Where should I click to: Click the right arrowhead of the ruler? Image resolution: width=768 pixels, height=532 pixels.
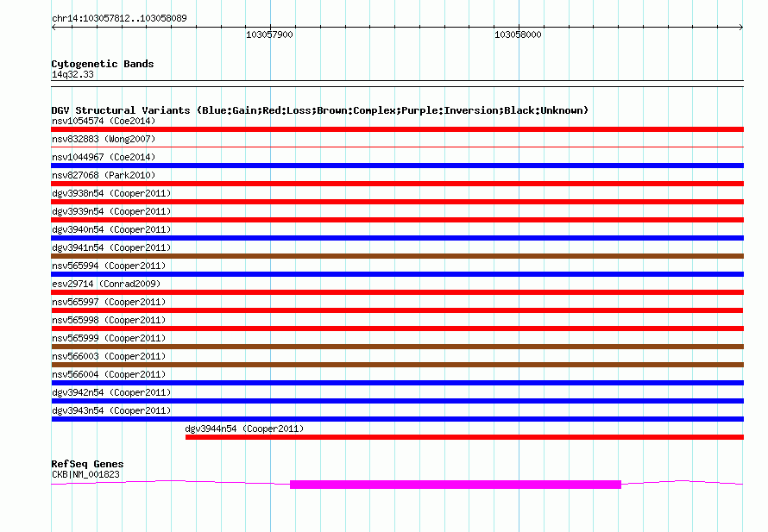pyautogui.click(x=741, y=27)
